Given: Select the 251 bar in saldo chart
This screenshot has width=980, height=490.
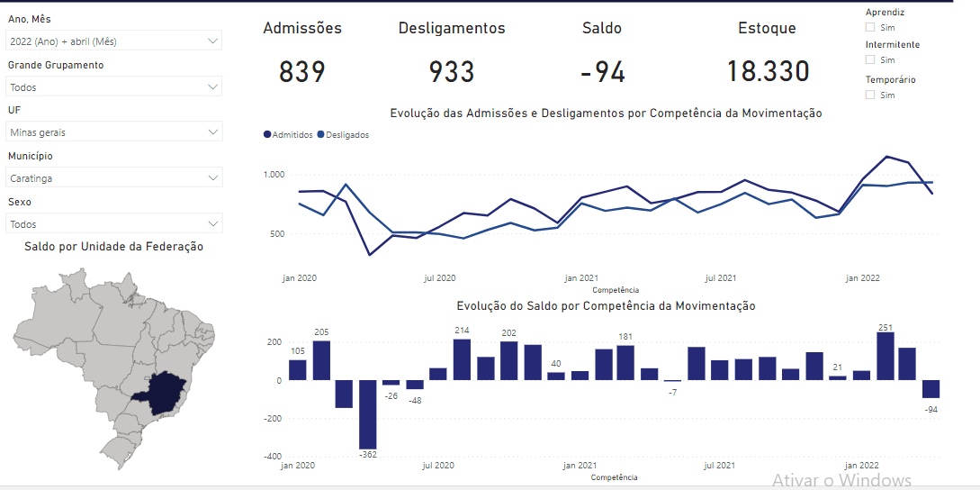Looking at the screenshot, I should pyautogui.click(x=886, y=356).
